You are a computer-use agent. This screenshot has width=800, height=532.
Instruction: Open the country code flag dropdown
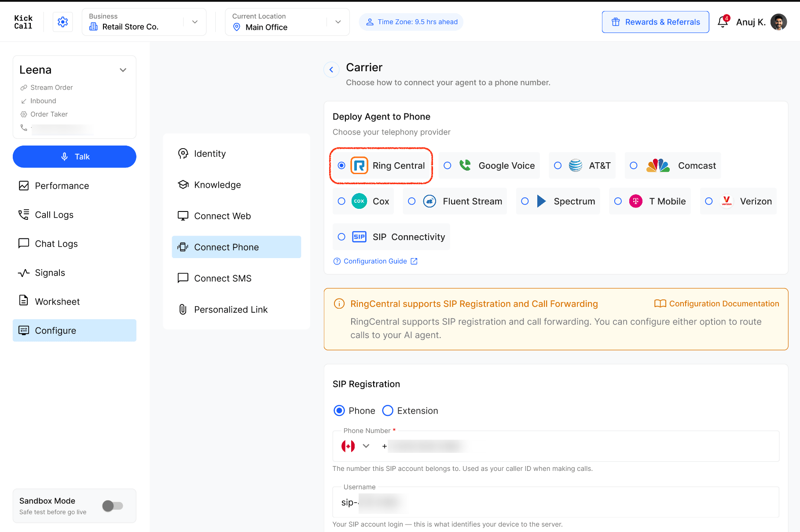point(356,446)
